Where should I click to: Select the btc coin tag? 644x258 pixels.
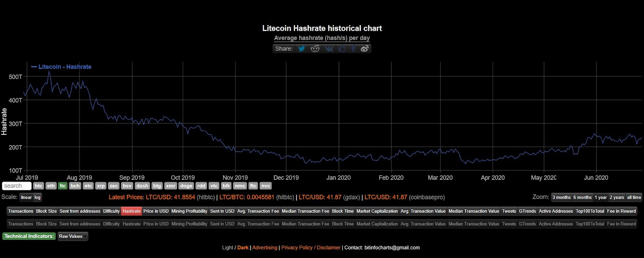pyautogui.click(x=38, y=186)
